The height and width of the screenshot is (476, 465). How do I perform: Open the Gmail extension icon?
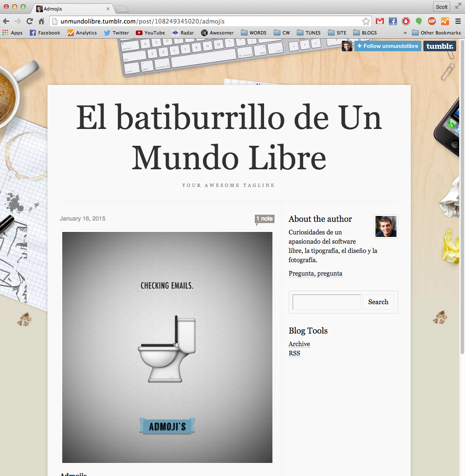coord(380,21)
